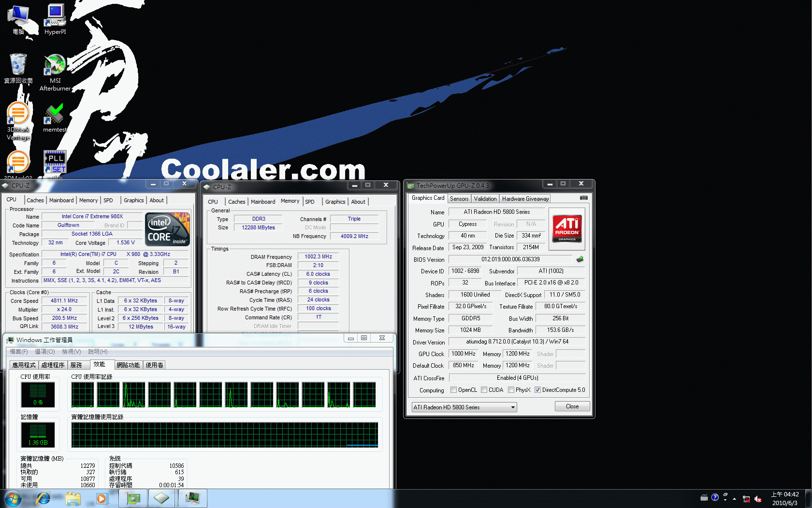Click BIOS save chip icon in GPU-Z

580,259
